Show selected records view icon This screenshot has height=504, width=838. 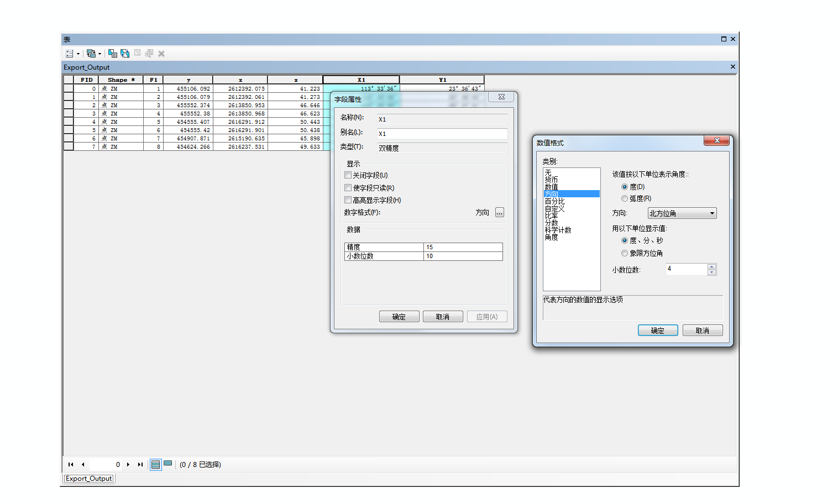[168, 464]
